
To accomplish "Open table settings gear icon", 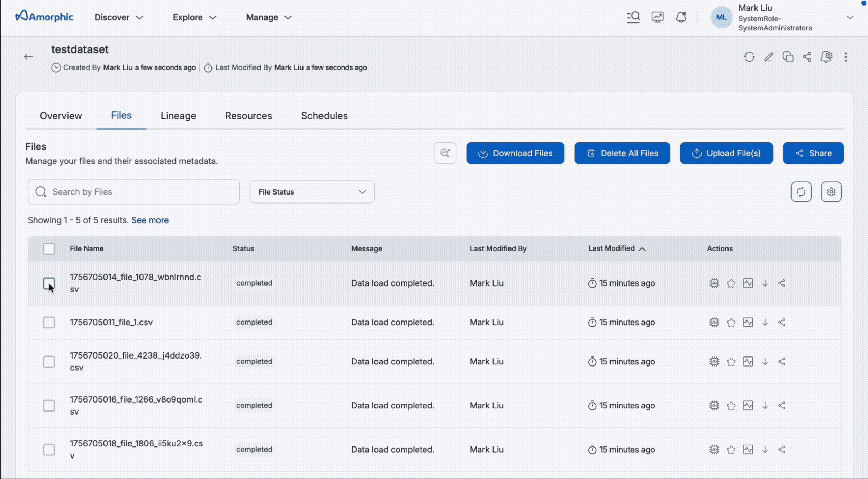I will pos(831,192).
